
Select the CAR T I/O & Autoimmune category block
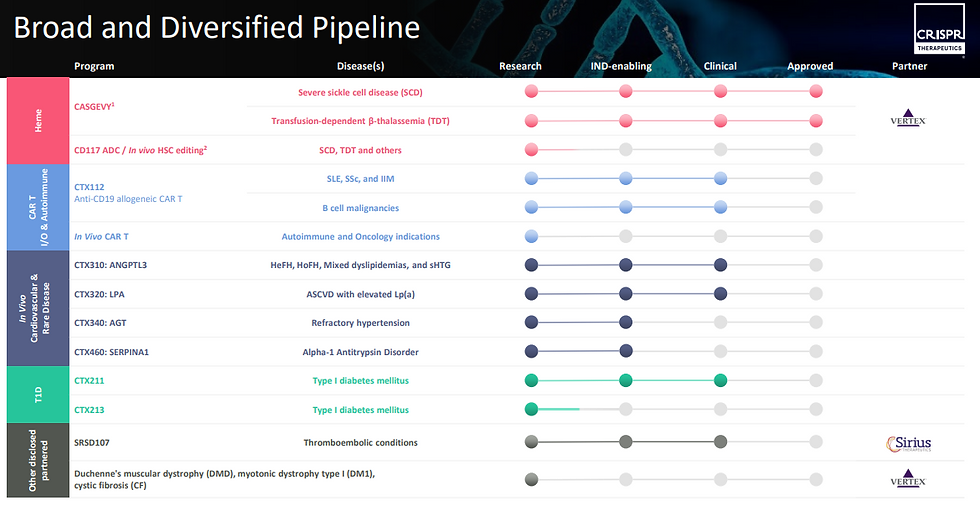click(38, 207)
